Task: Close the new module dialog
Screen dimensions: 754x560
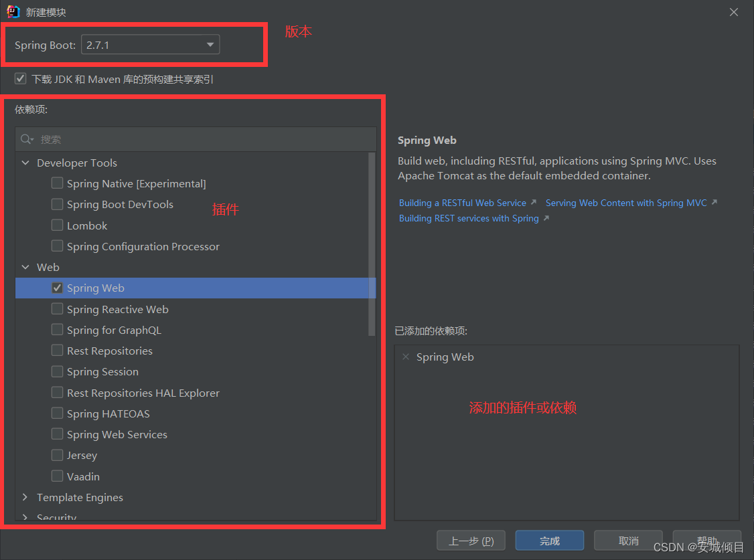Action: tap(733, 12)
